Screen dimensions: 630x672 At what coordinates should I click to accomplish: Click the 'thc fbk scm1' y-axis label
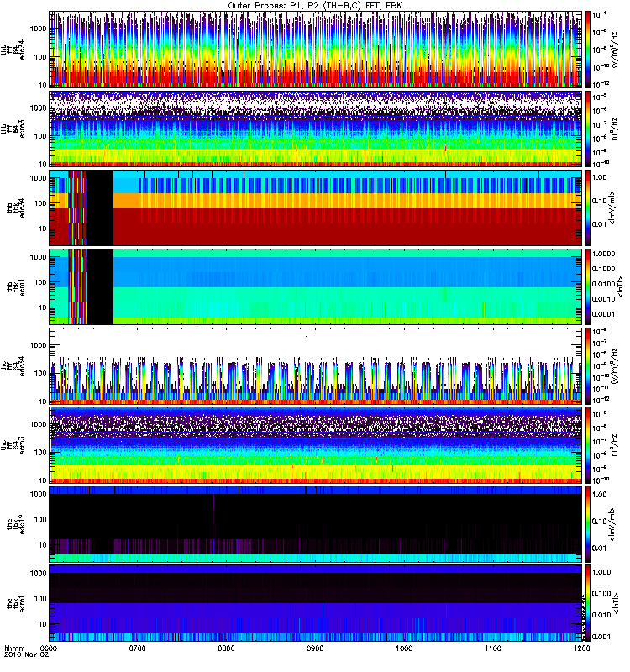[x=16, y=603]
